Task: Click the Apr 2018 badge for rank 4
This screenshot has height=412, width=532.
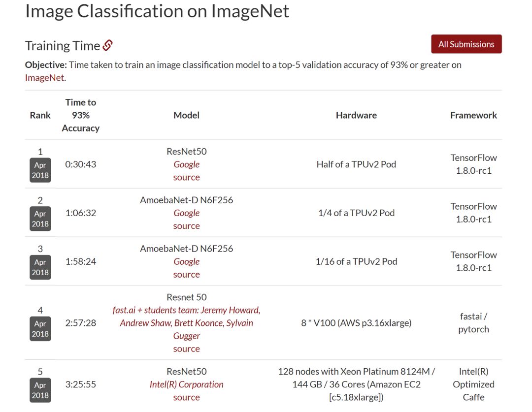Action: pos(40,329)
